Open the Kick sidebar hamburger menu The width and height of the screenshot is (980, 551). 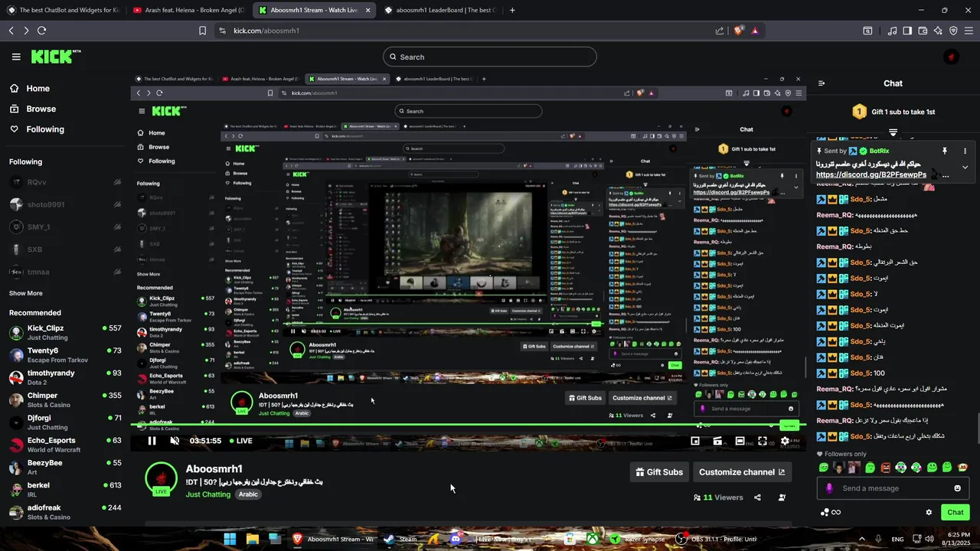click(16, 57)
